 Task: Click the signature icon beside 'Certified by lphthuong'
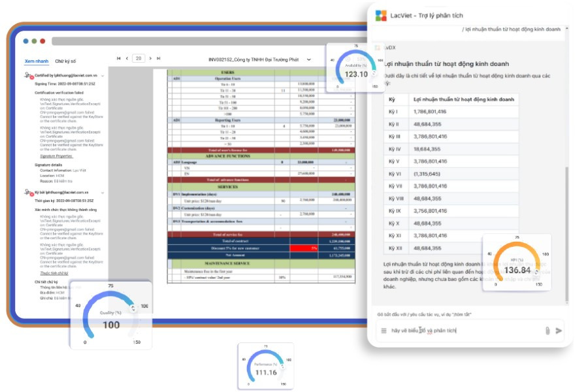(x=29, y=76)
